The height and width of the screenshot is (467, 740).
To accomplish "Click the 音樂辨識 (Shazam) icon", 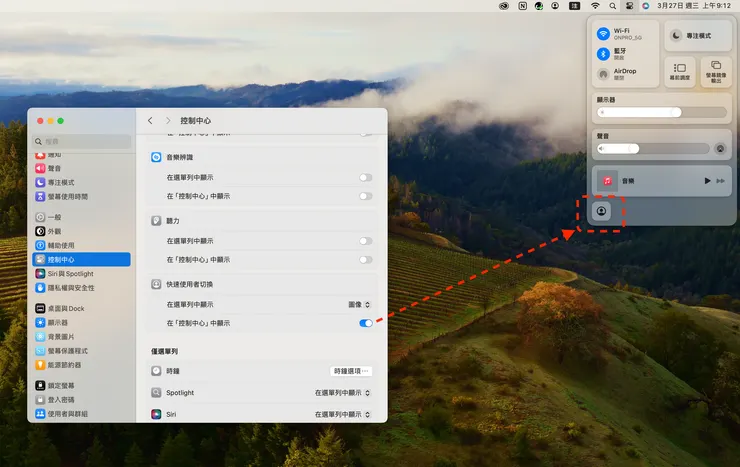I will pos(156,157).
